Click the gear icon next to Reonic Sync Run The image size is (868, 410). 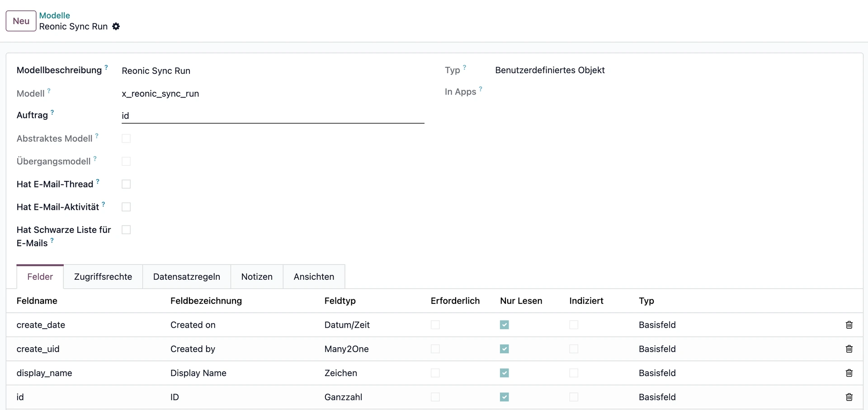pyautogui.click(x=116, y=27)
